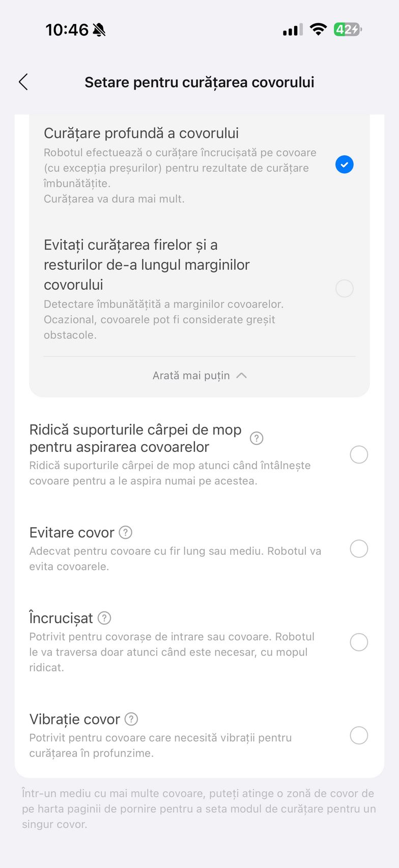
Task: Tap the silent mode bell icon
Action: (x=99, y=30)
